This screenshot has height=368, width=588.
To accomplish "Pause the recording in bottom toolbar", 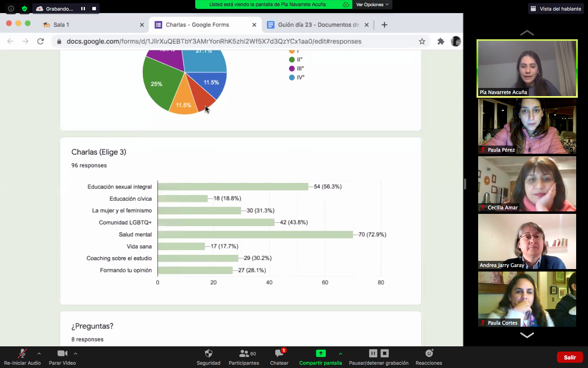I will point(373,353).
